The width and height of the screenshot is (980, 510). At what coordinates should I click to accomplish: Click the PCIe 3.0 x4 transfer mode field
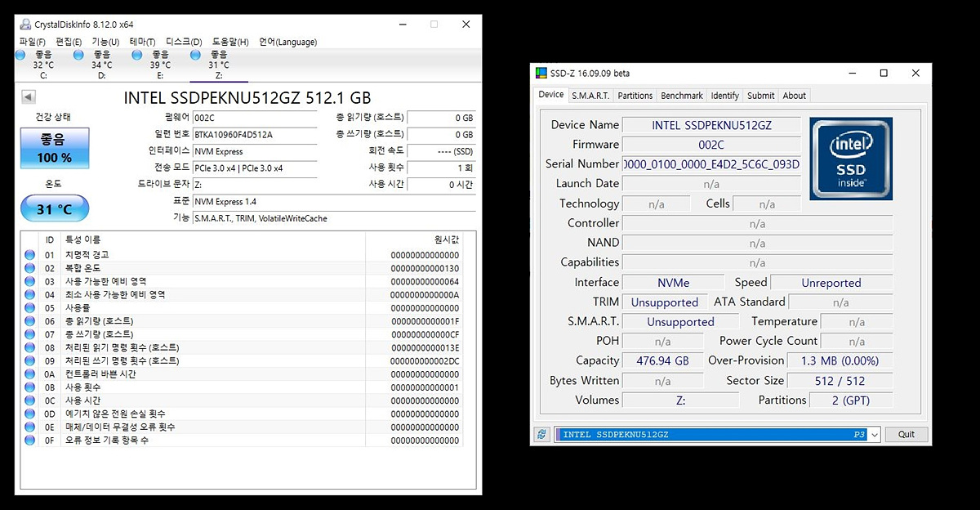point(255,168)
